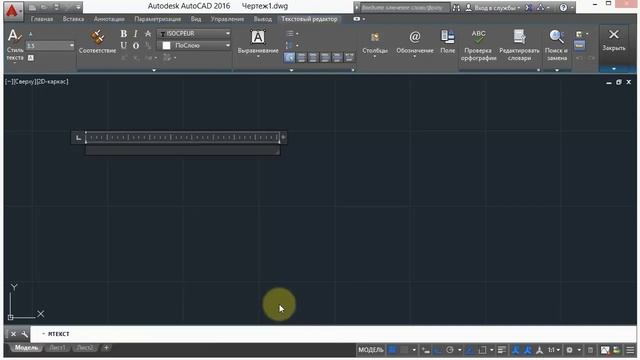640x360 pixels.
Task: Switch to the Управление ribbon tab
Action: click(x=227, y=19)
